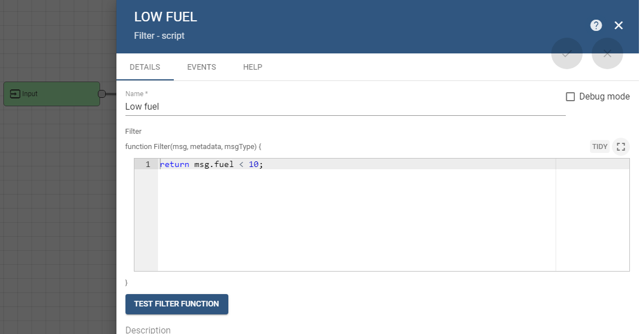This screenshot has height=334, width=644.
Task: Expand the script editor to fullscreen
Action: (621, 147)
